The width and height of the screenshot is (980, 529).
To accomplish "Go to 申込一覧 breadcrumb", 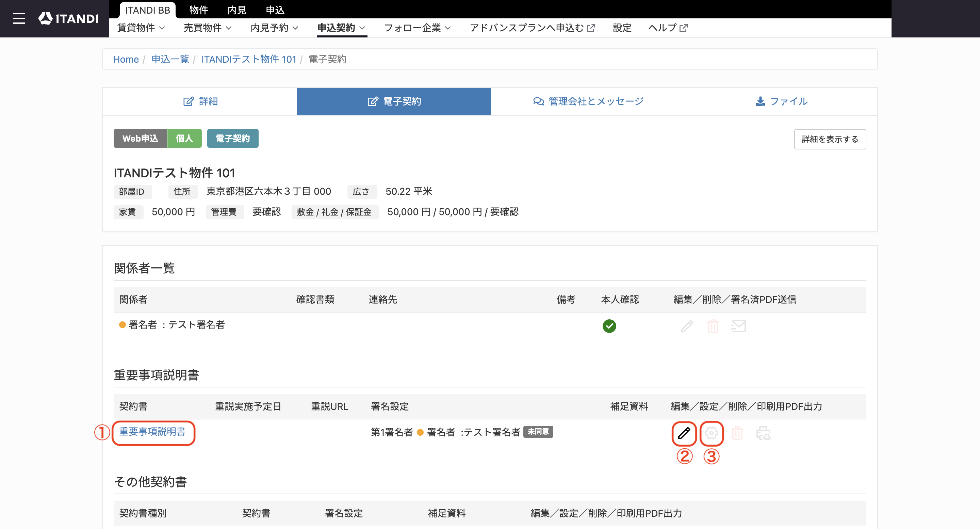I will click(170, 59).
